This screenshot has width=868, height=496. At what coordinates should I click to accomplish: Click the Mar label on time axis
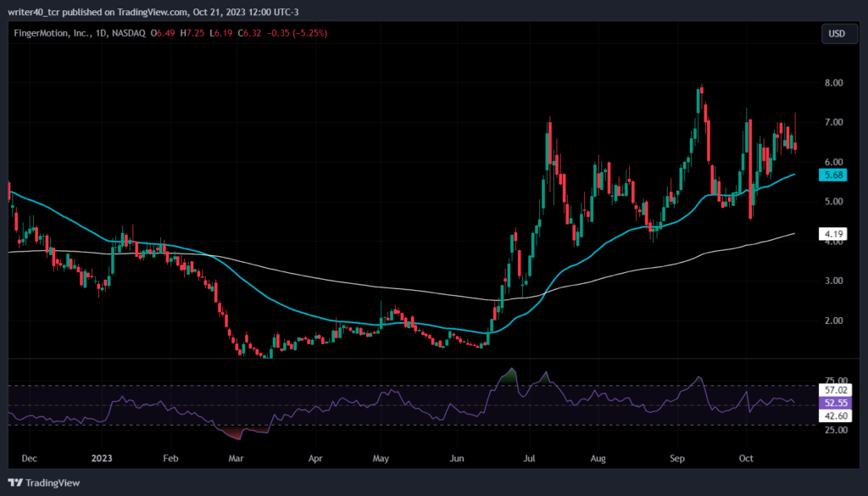click(236, 459)
